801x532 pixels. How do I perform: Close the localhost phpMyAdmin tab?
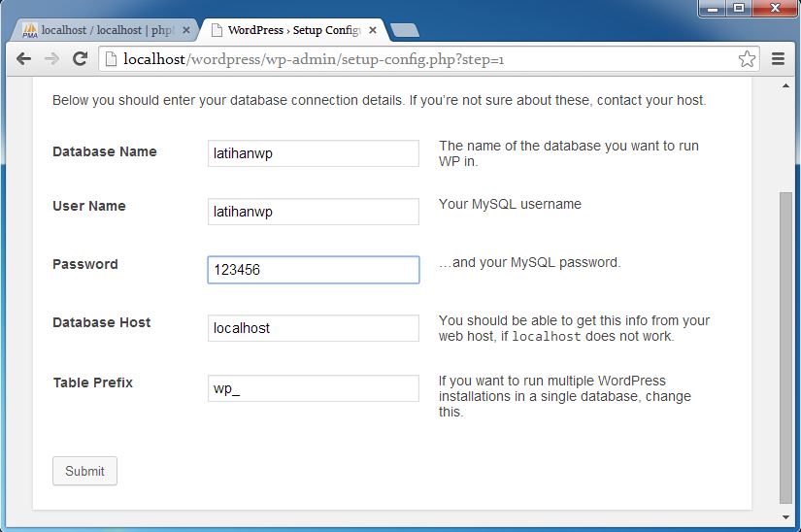coord(186,30)
